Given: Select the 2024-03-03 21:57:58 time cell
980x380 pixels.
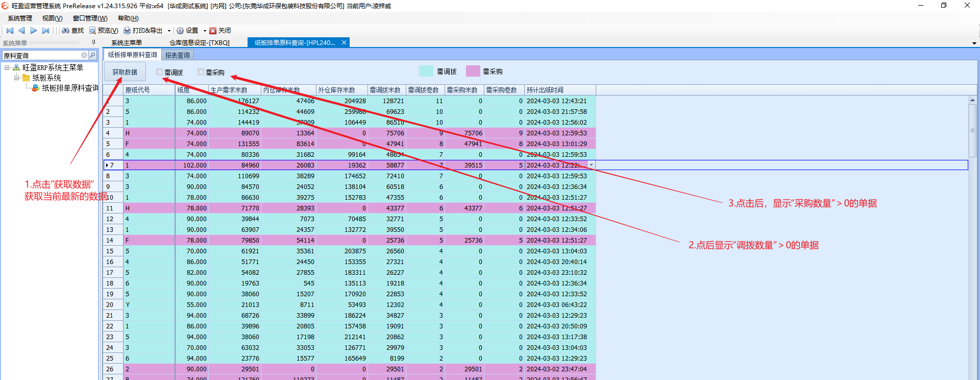Looking at the screenshot, I should click(560, 112).
